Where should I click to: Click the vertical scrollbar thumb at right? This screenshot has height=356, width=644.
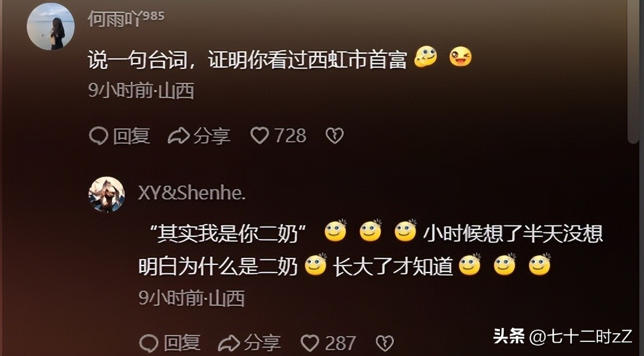click(633, 72)
